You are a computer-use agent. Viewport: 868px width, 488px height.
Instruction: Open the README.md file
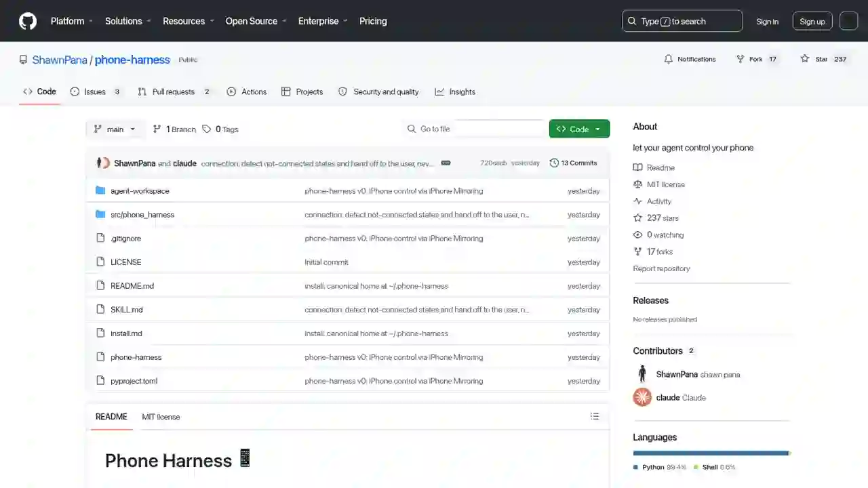pos(132,285)
